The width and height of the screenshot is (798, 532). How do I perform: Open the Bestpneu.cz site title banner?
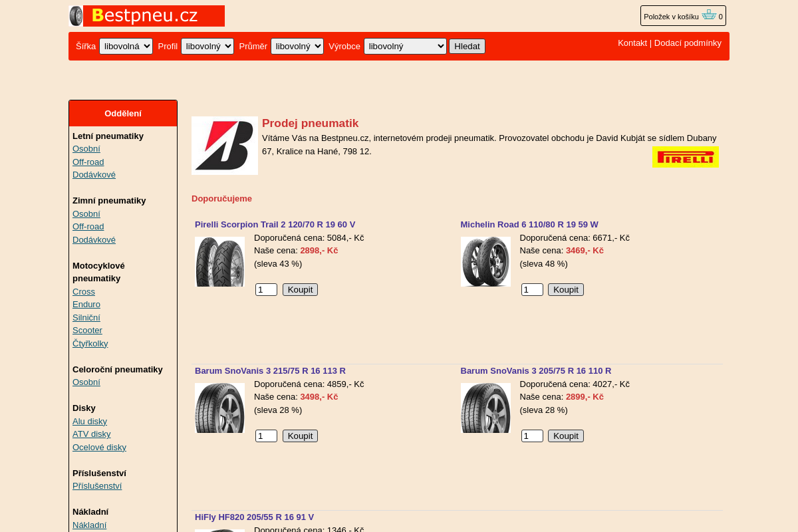point(154,16)
